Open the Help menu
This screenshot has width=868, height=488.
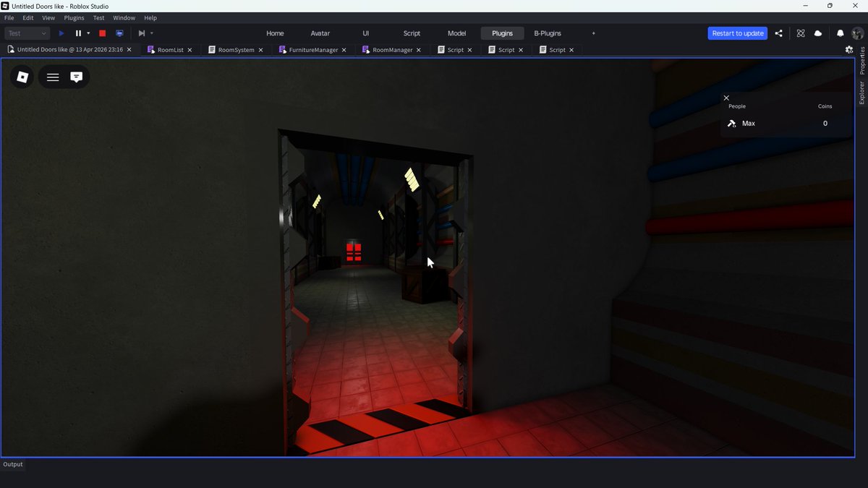coord(150,17)
